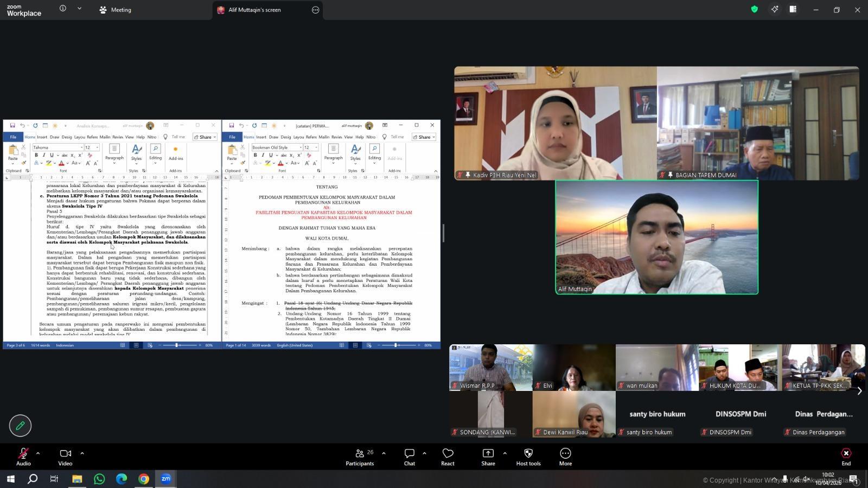Image resolution: width=868 pixels, height=488 pixels.
Task: Open the Chat panel
Action: [x=409, y=457]
